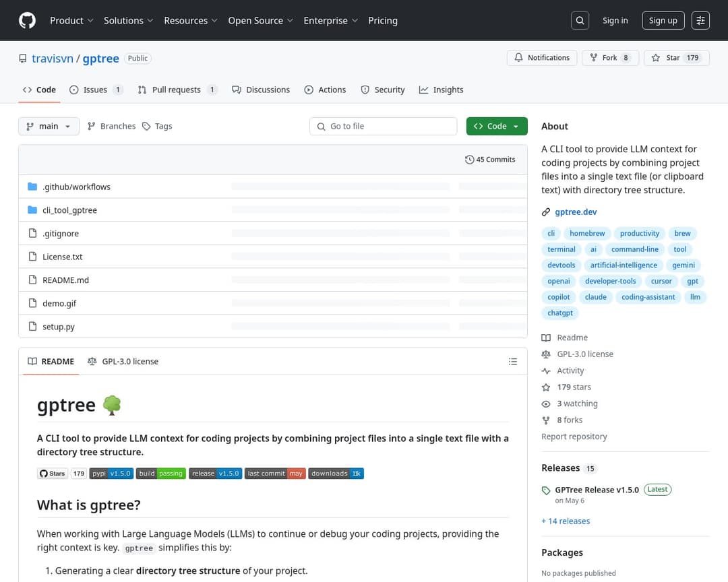This screenshot has height=582, width=728.
Task: Open the main branch selector dropdown
Action: click(49, 126)
